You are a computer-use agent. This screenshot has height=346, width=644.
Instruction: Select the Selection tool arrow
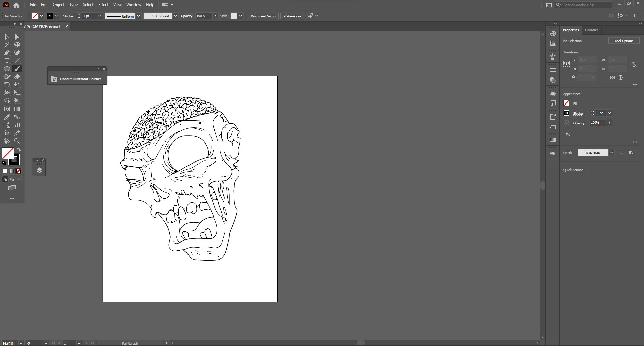7,37
